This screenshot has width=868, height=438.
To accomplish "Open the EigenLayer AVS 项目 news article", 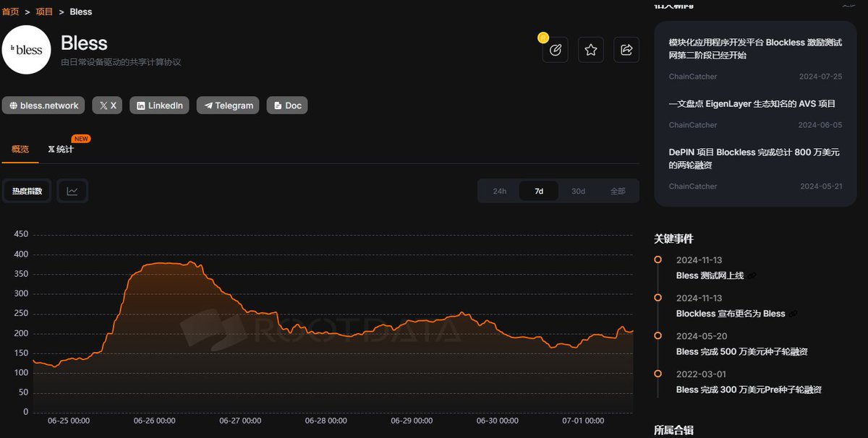I will coord(752,103).
